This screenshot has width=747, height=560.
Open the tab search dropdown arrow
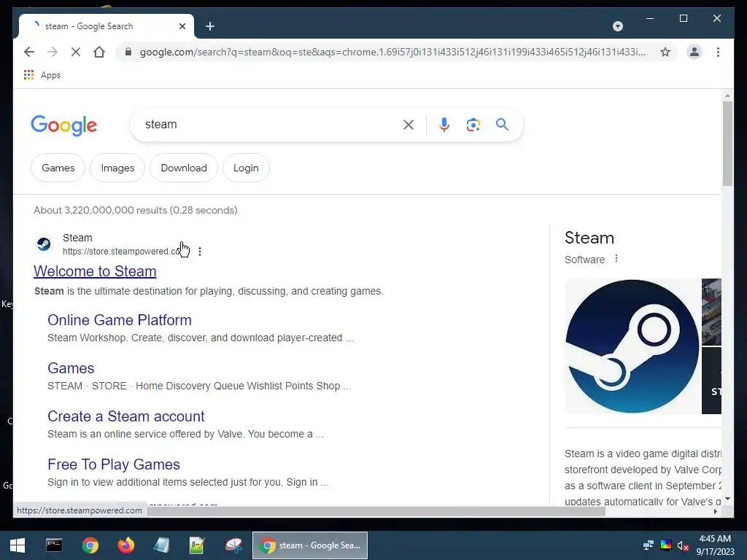click(x=617, y=26)
